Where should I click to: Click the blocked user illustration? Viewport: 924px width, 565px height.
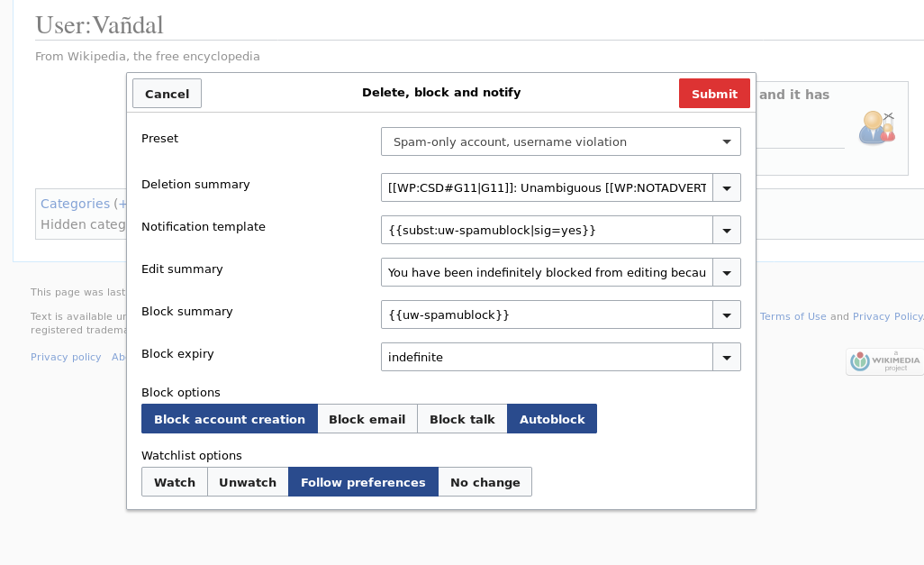(x=876, y=128)
